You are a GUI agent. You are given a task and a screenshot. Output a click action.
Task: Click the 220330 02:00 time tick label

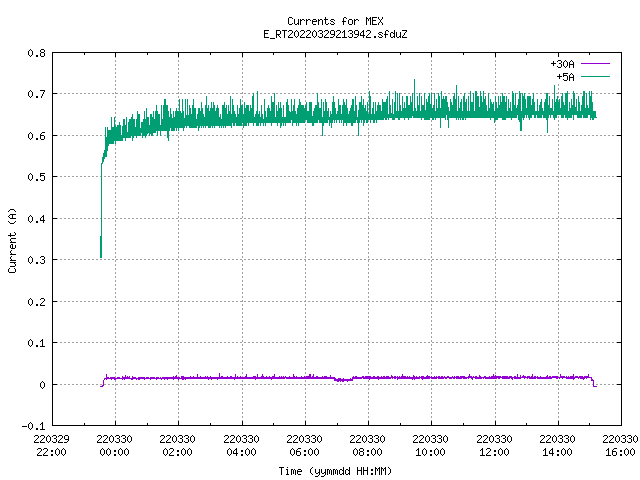click(178, 446)
